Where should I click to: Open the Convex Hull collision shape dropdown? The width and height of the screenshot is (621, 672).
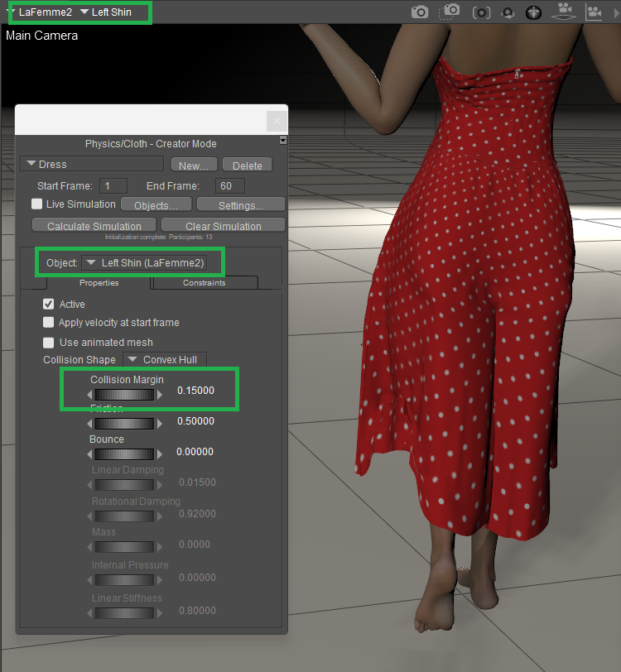tap(165, 360)
